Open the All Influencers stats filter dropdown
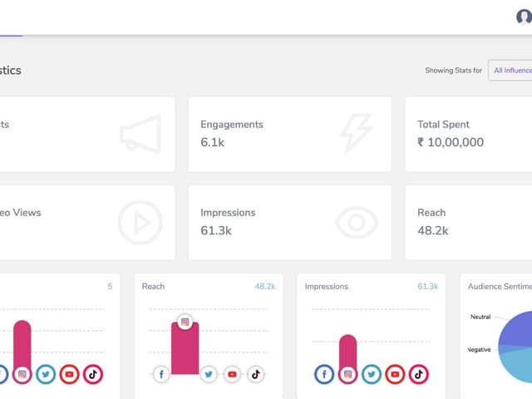Screen dimensions: 532x399 [510, 71]
